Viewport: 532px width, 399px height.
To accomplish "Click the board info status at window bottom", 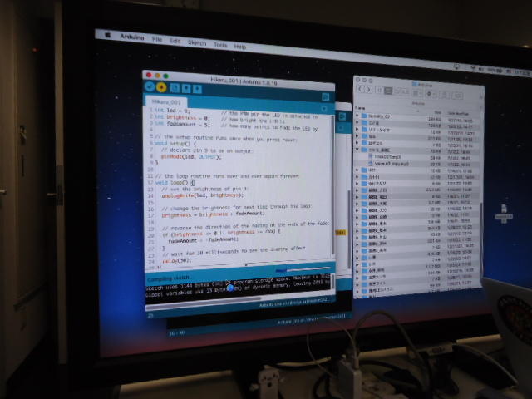I will pyautogui.click(x=293, y=303).
